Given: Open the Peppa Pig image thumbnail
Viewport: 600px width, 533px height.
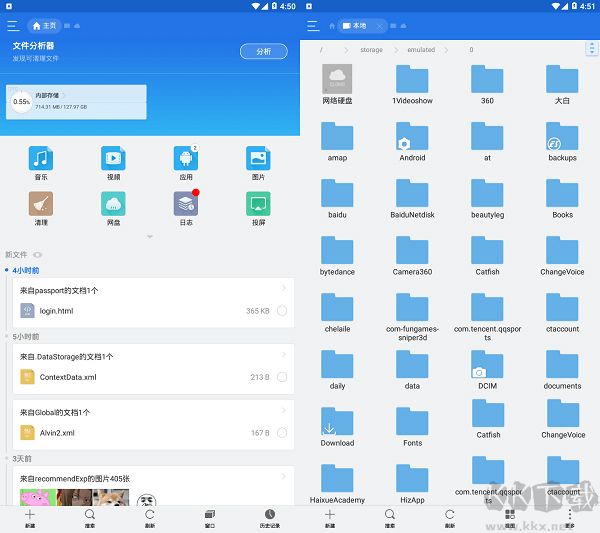Looking at the screenshot, I should coord(38,497).
